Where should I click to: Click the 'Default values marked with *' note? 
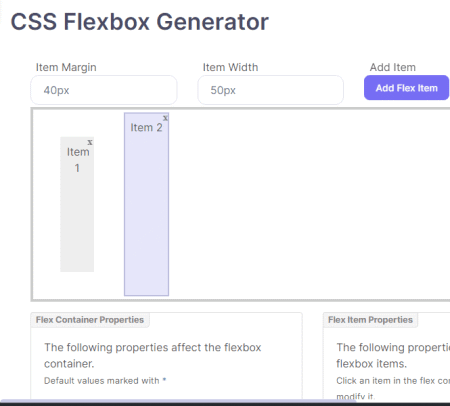point(105,381)
